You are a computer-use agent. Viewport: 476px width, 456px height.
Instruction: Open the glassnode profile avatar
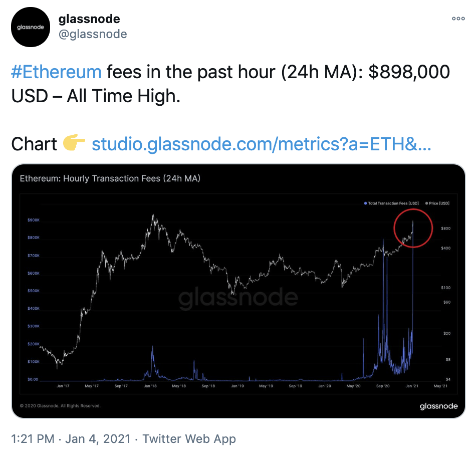point(31,28)
